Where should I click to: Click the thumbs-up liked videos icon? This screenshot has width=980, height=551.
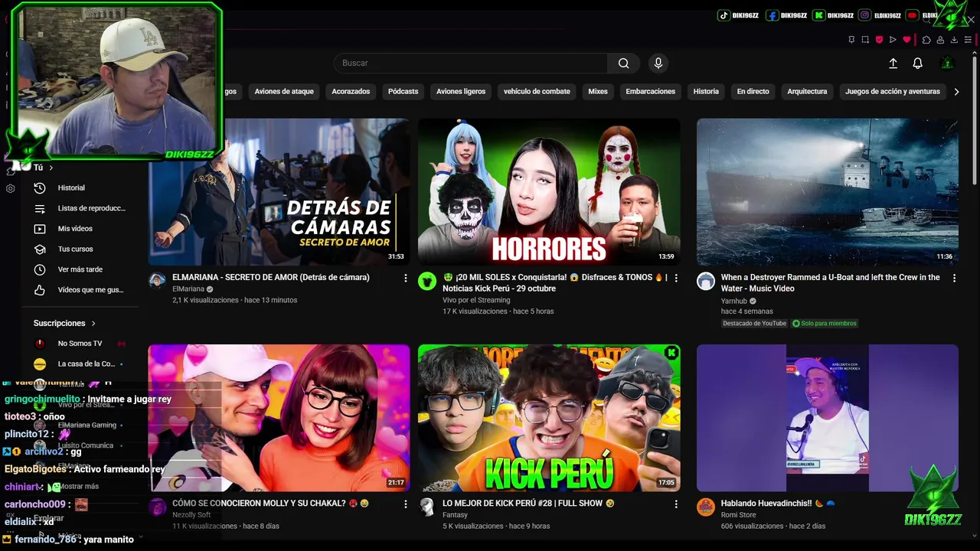coord(40,290)
